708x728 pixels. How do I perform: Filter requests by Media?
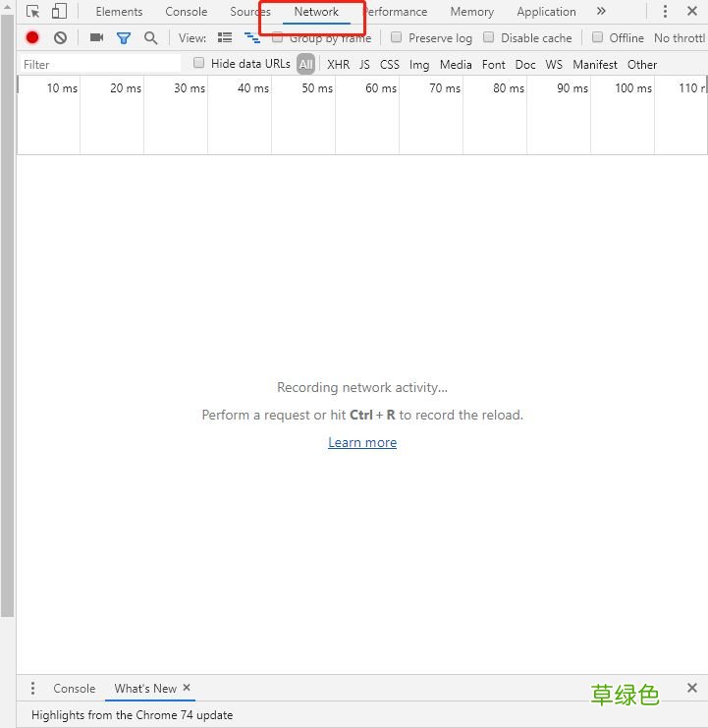point(456,65)
